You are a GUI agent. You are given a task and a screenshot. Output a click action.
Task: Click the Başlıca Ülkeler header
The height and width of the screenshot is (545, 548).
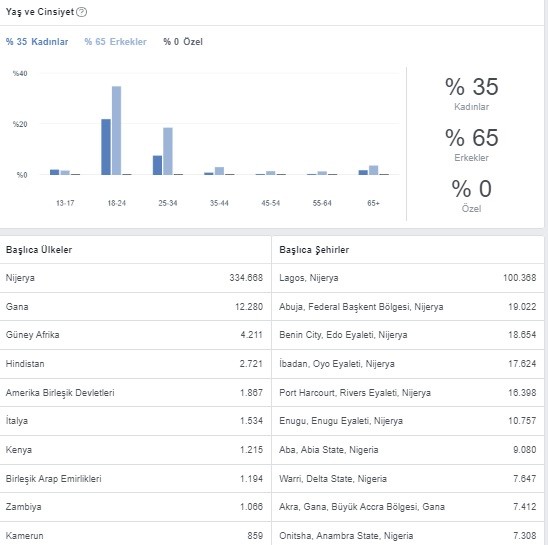pyautogui.click(x=39, y=250)
